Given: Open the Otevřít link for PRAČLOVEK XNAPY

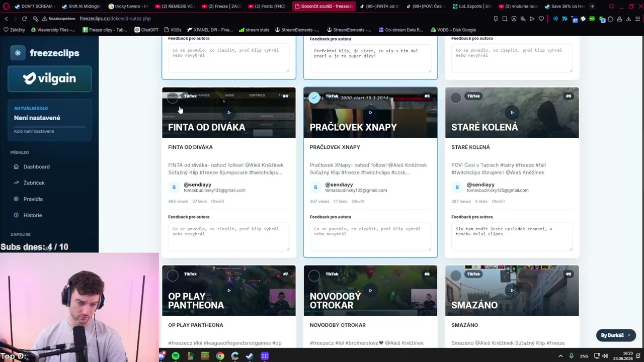Looking at the screenshot, I should pos(358,202).
